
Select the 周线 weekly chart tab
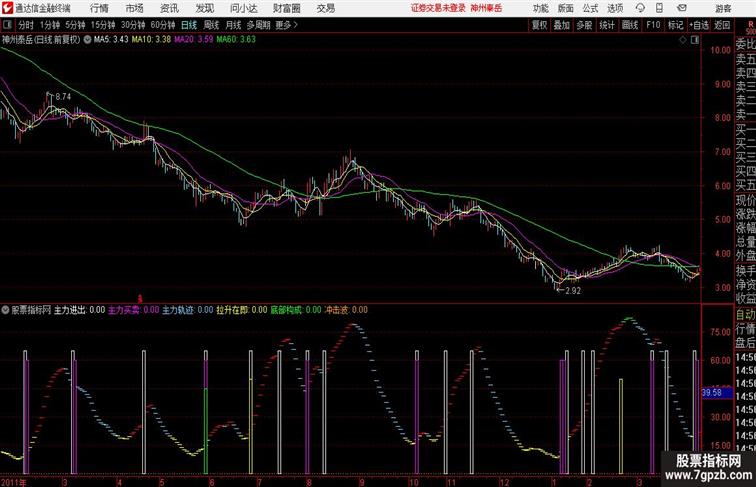(211, 25)
